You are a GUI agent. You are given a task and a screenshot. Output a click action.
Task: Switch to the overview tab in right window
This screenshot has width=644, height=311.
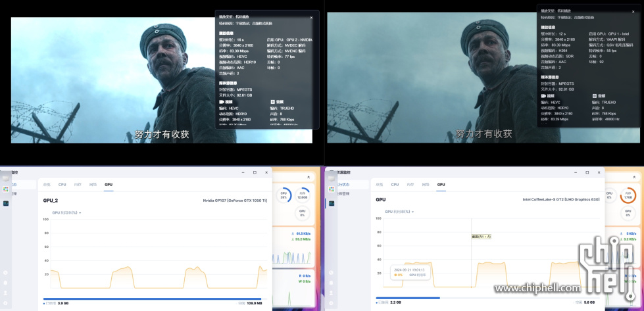coord(380,185)
